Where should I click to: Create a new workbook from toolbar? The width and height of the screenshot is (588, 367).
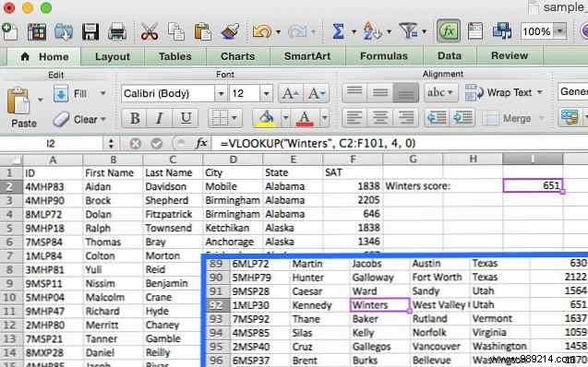click(x=10, y=32)
